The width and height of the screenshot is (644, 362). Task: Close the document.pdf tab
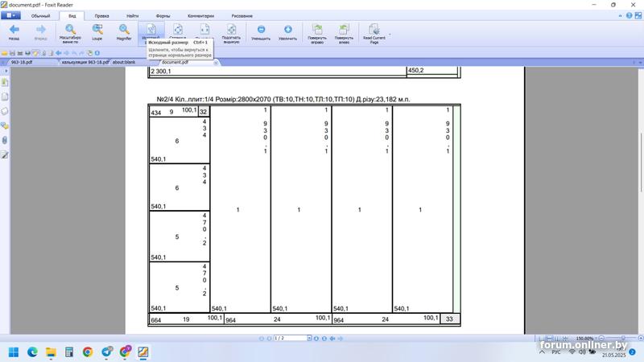[216, 63]
